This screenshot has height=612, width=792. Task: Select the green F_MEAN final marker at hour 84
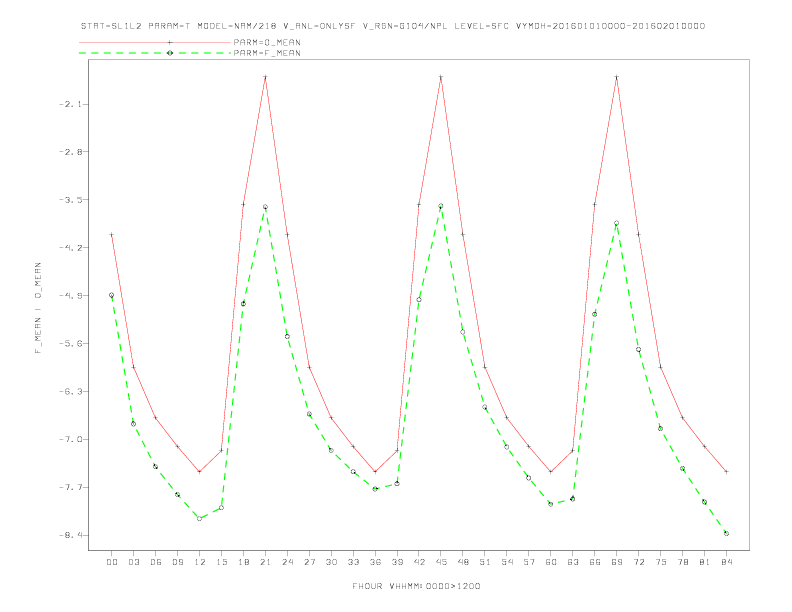pyautogui.click(x=726, y=533)
